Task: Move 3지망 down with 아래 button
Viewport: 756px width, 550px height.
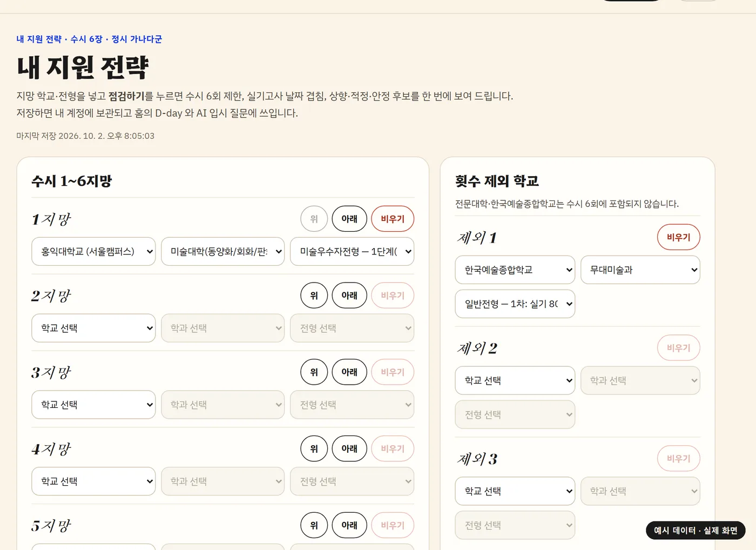Action: pyautogui.click(x=349, y=372)
